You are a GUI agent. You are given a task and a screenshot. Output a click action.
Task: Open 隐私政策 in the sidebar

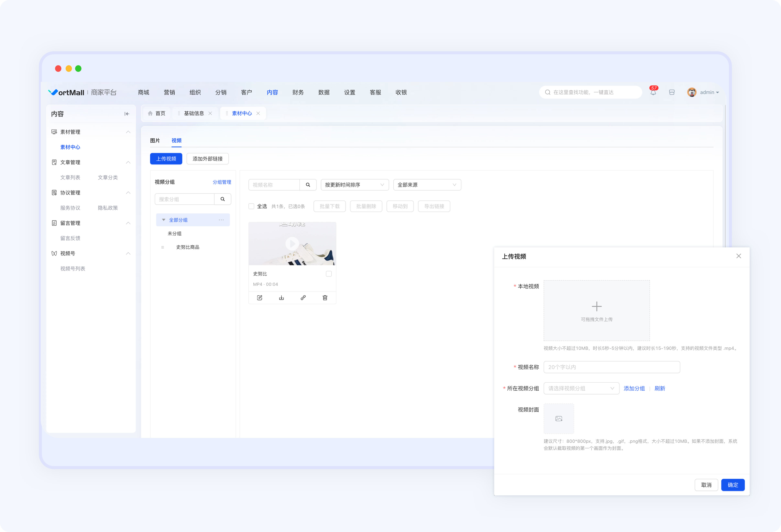(x=108, y=208)
